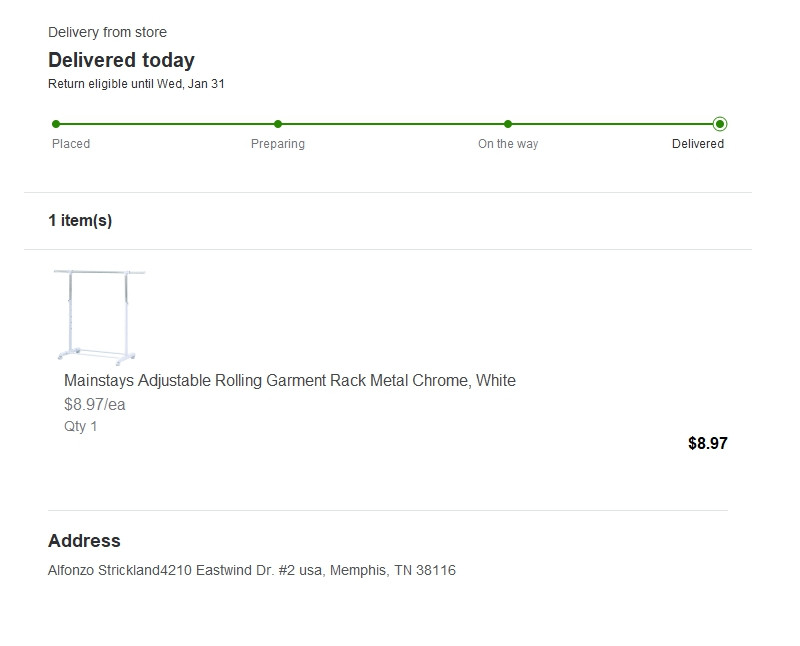Click the 1 item(s) heading

tap(80, 221)
